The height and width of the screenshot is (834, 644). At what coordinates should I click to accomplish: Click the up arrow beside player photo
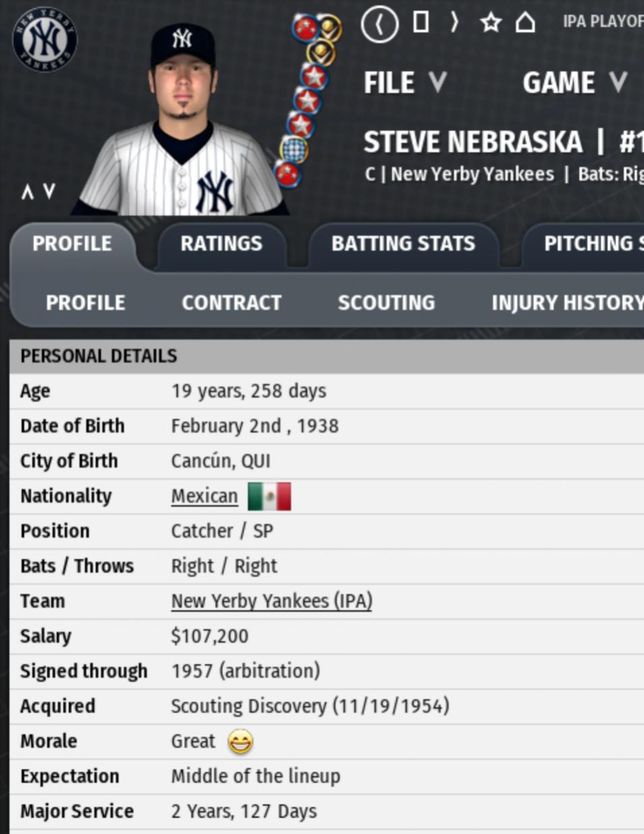tap(27, 192)
